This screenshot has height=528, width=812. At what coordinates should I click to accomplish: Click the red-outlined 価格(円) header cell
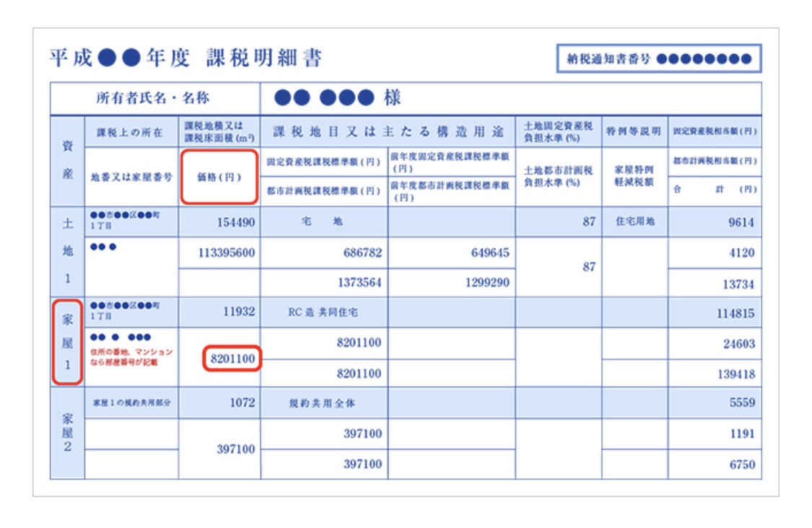coord(219,177)
